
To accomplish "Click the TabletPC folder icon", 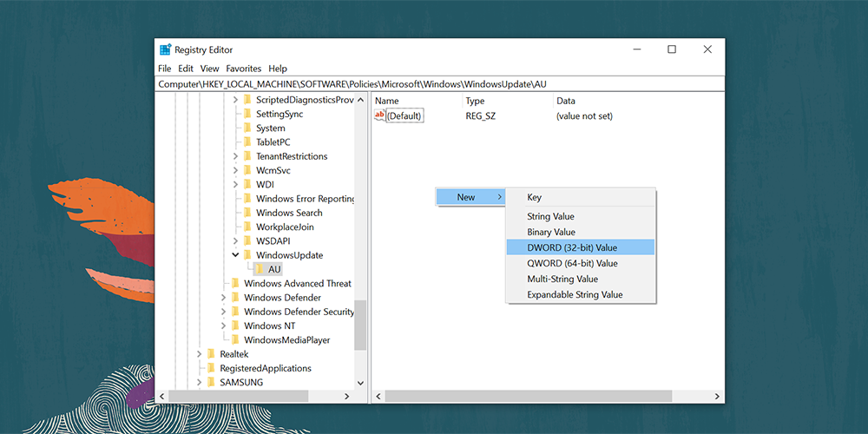I will point(247,142).
